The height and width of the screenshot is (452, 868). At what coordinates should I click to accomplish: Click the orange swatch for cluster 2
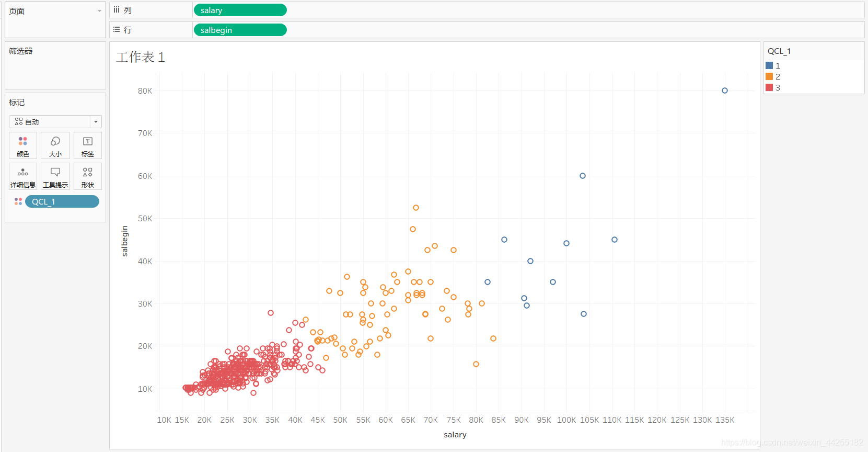[769, 76]
